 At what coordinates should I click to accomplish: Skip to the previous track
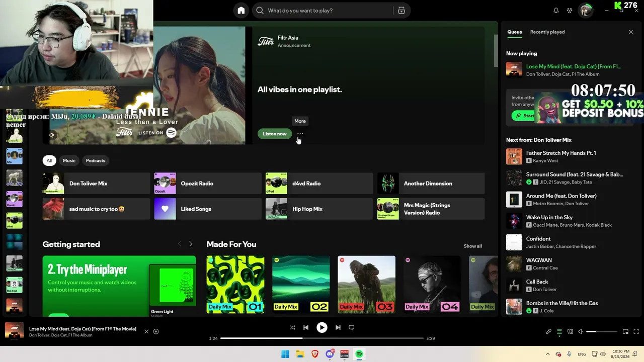tap(306, 327)
